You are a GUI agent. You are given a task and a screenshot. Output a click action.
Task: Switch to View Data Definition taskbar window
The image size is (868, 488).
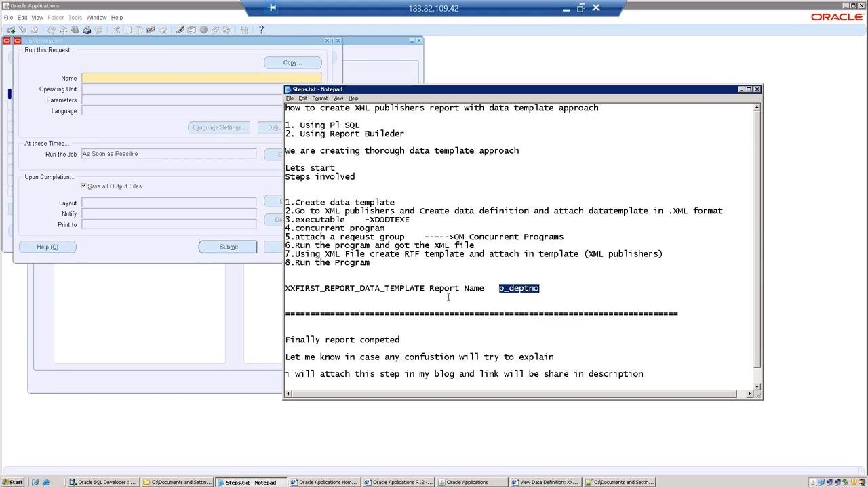click(546, 483)
